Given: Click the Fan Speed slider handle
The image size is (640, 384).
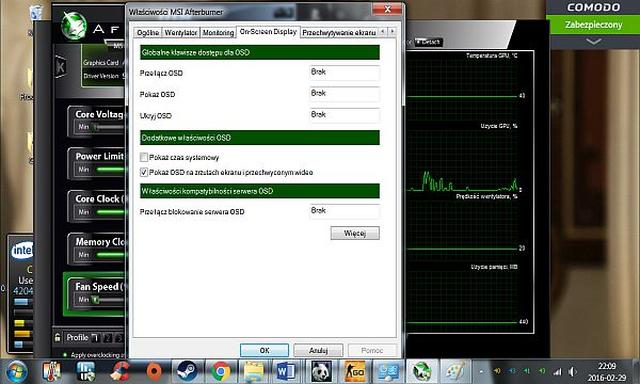Looking at the screenshot, I should coord(96,300).
